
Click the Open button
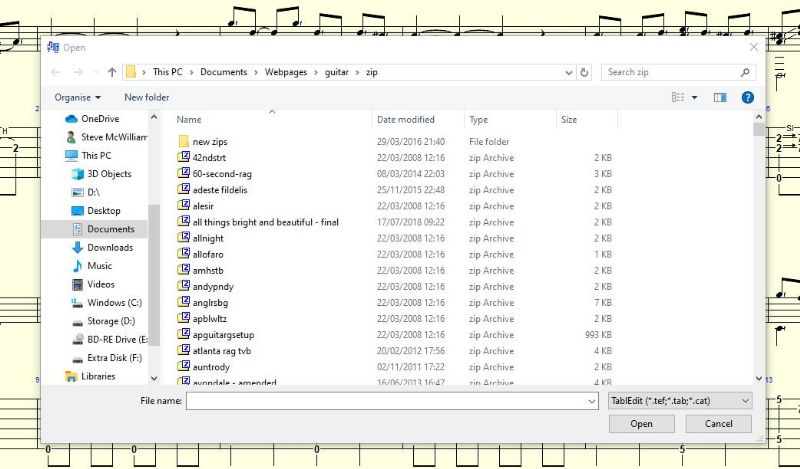coord(641,424)
